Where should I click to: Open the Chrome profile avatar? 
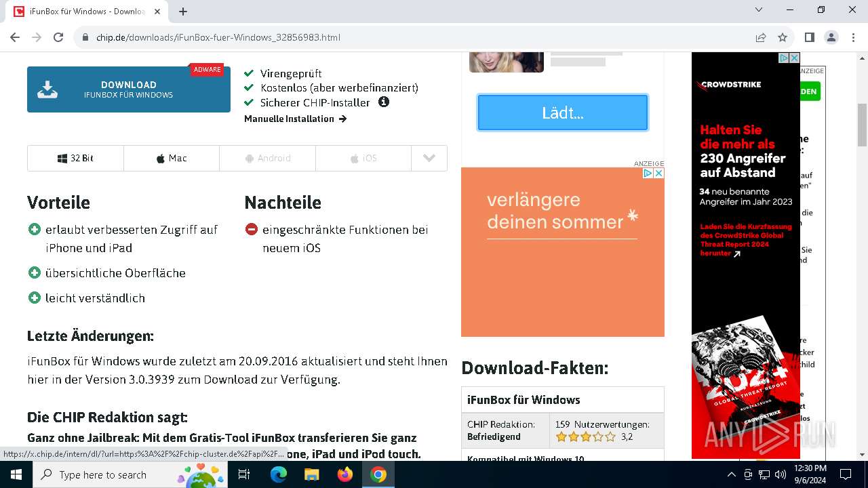[831, 37]
